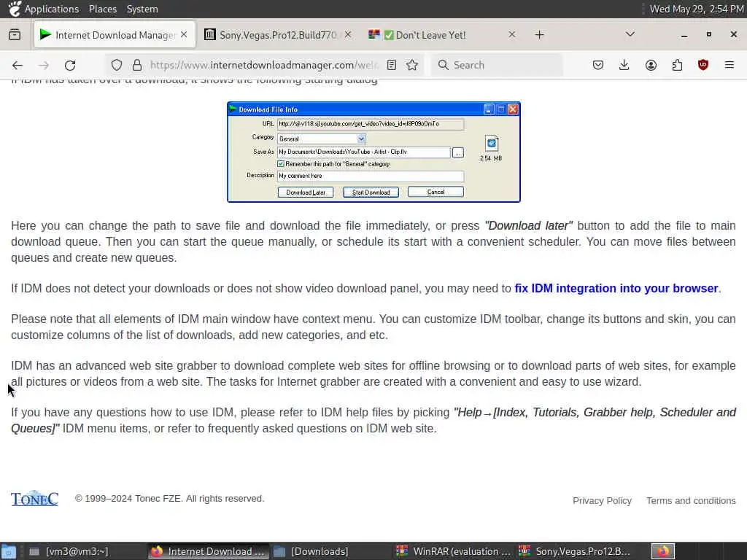The width and height of the screenshot is (747, 560).
Task: Click the copyright Tonec FZE text
Action: [169, 499]
